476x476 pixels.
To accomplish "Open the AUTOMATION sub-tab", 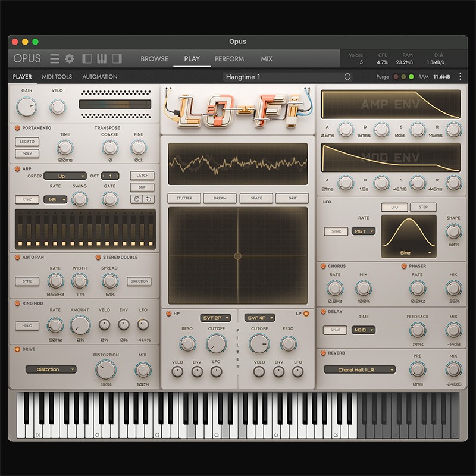I will coord(100,77).
